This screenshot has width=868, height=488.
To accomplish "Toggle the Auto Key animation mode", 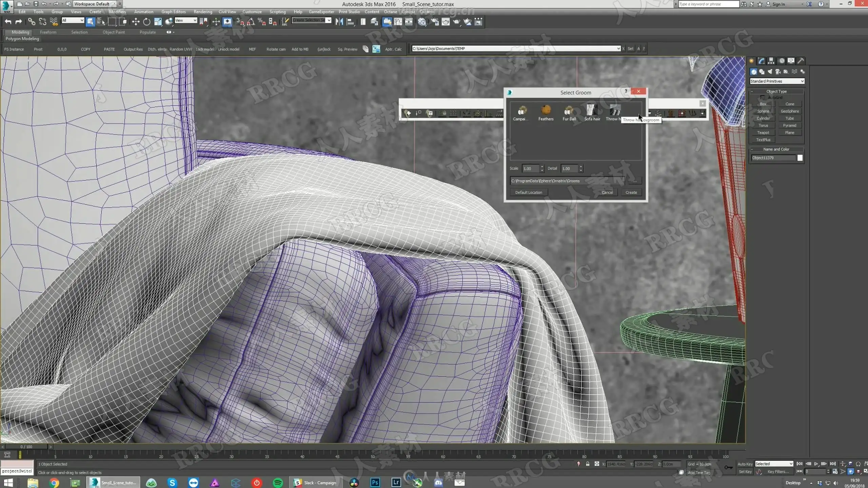I will [x=745, y=464].
